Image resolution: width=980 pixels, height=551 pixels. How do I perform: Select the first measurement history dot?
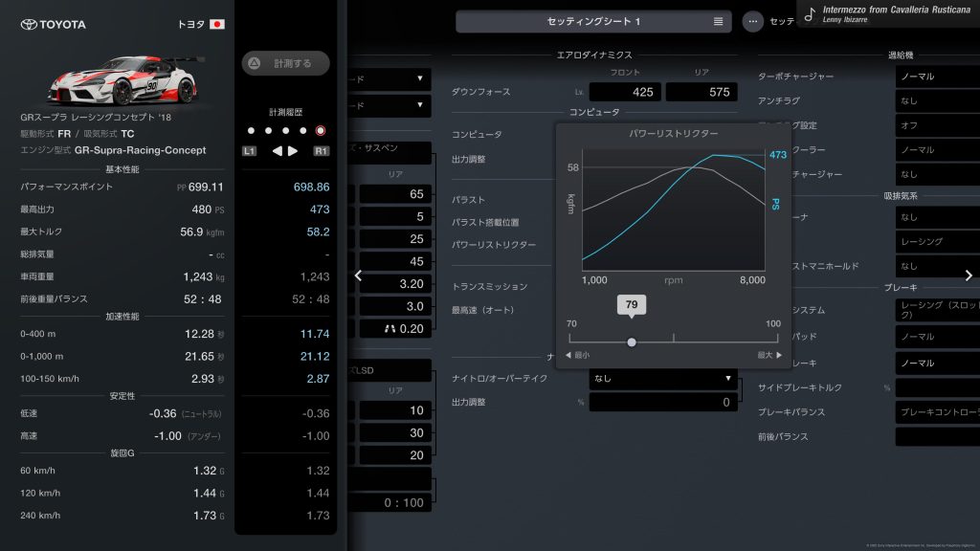pyautogui.click(x=252, y=130)
